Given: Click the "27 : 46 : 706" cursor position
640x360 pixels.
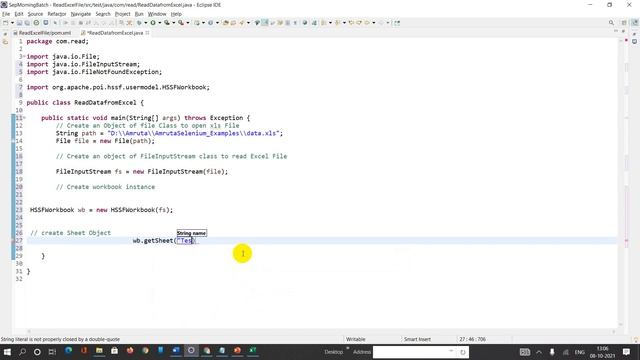Looking at the screenshot, I should point(473,339).
